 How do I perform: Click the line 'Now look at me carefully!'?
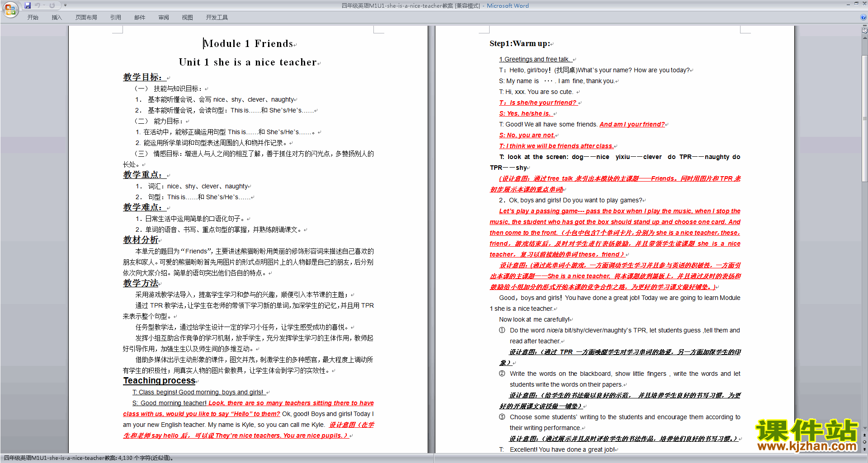tap(534, 319)
